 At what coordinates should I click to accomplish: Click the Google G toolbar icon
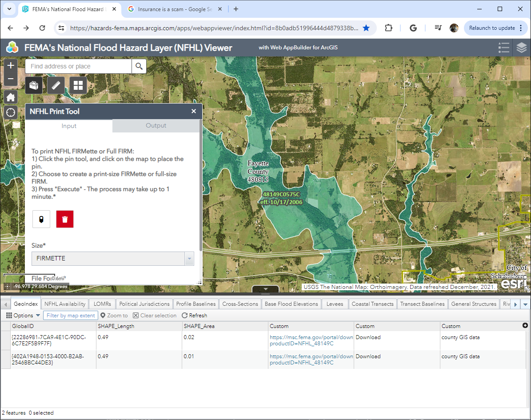coord(413,28)
